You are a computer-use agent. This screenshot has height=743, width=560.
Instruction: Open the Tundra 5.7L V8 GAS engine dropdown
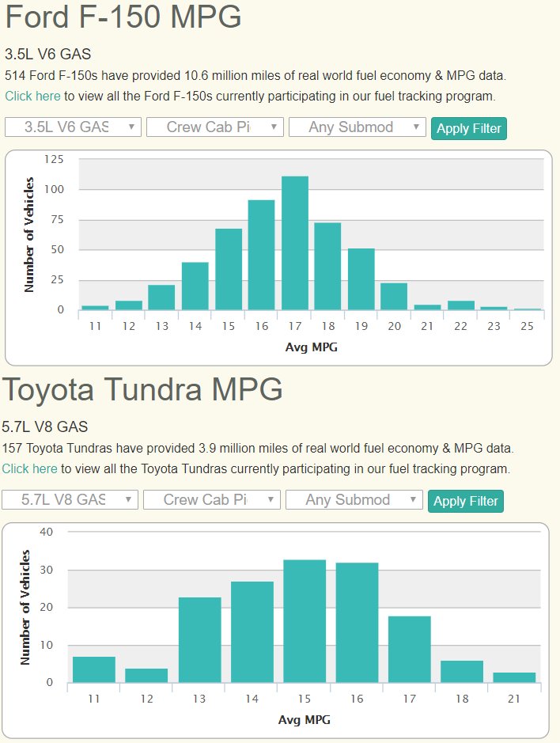(x=70, y=499)
